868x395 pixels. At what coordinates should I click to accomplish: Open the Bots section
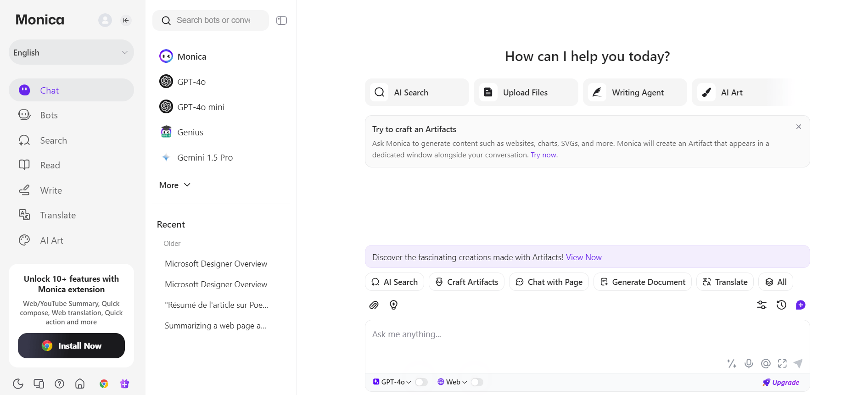[x=71, y=115]
